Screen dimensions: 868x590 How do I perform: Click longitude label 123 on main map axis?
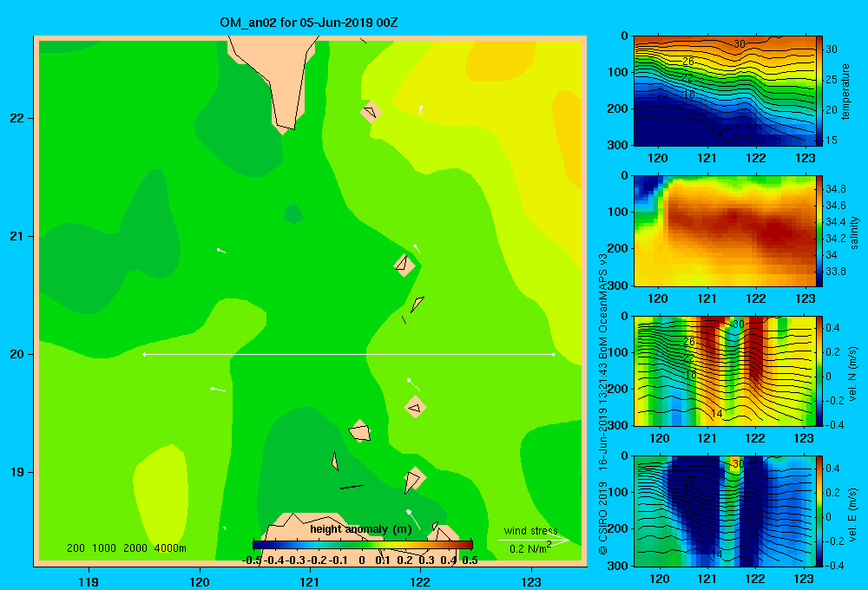[x=531, y=581]
